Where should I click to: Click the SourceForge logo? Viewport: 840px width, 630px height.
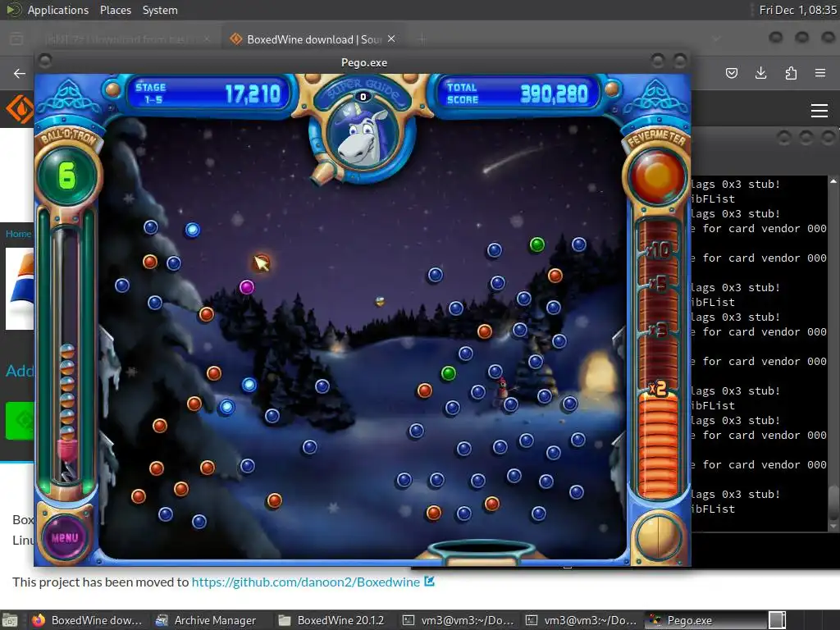click(x=20, y=109)
